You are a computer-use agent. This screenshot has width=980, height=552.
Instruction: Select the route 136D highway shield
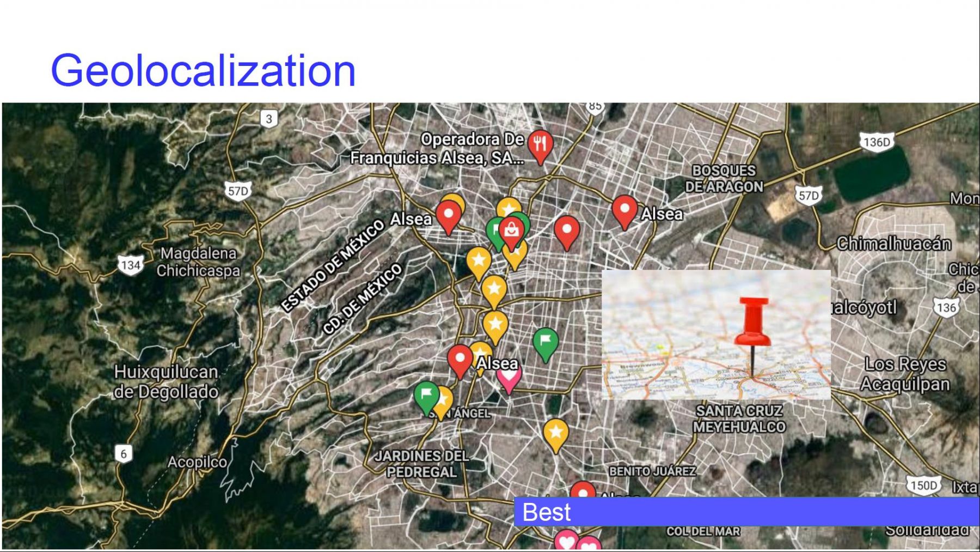pyautogui.click(x=876, y=142)
